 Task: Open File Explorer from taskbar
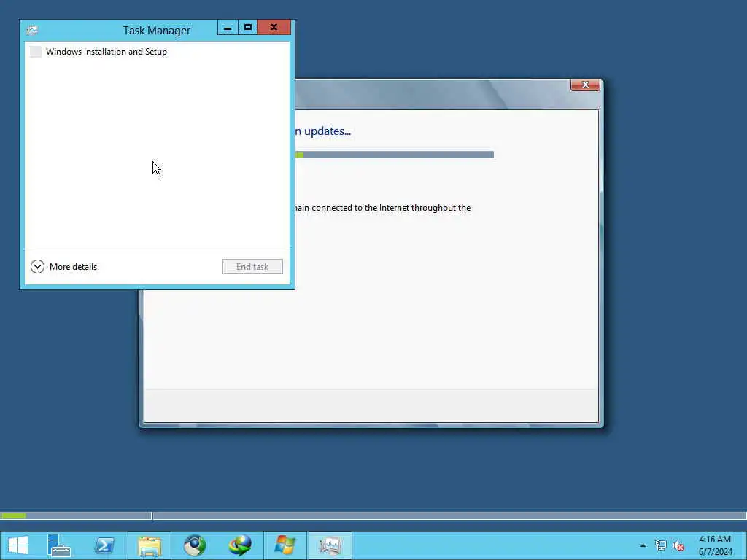150,545
